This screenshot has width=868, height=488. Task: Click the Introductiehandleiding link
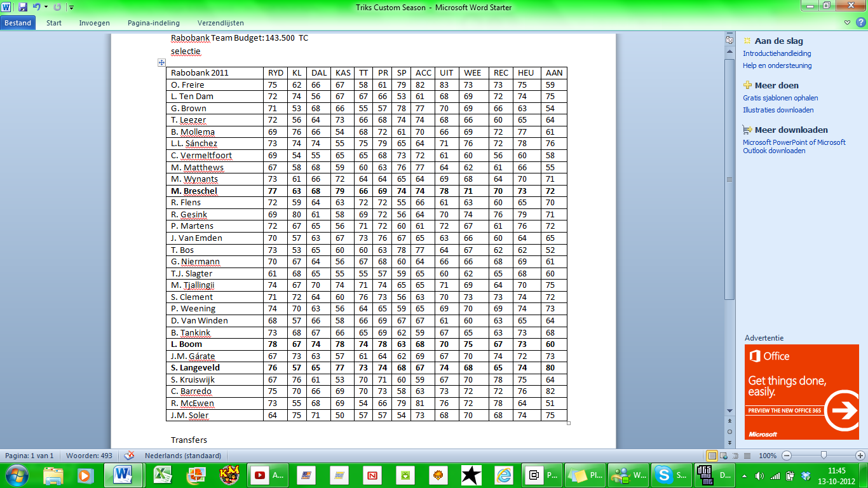point(776,53)
